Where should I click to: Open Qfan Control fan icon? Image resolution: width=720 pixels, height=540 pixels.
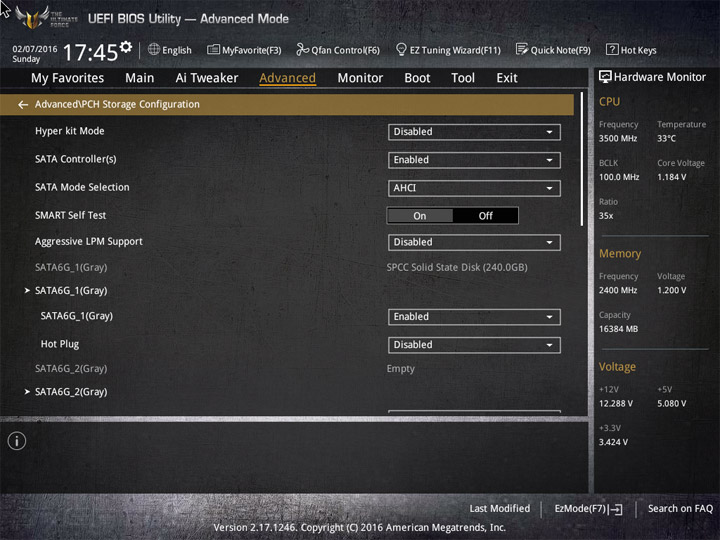302,49
